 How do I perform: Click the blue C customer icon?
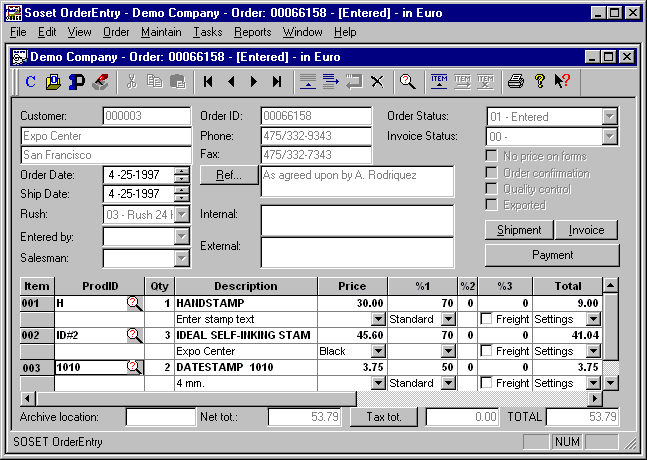pyautogui.click(x=31, y=82)
